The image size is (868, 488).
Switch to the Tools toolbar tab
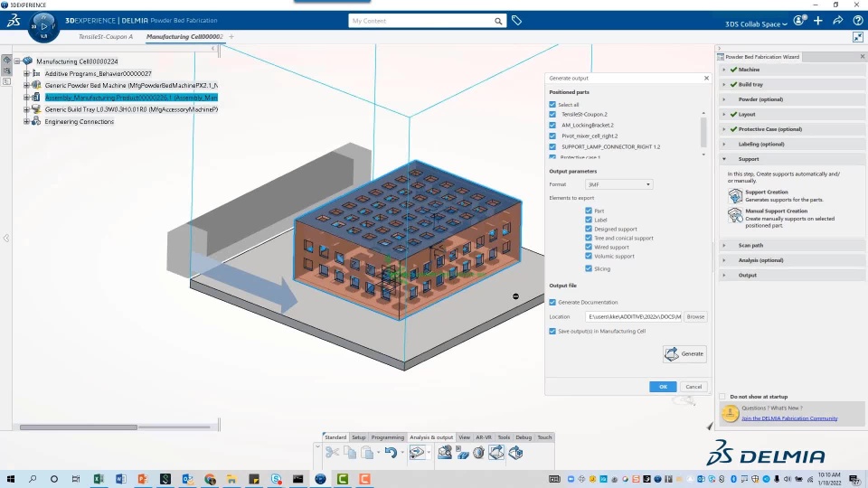coord(504,437)
